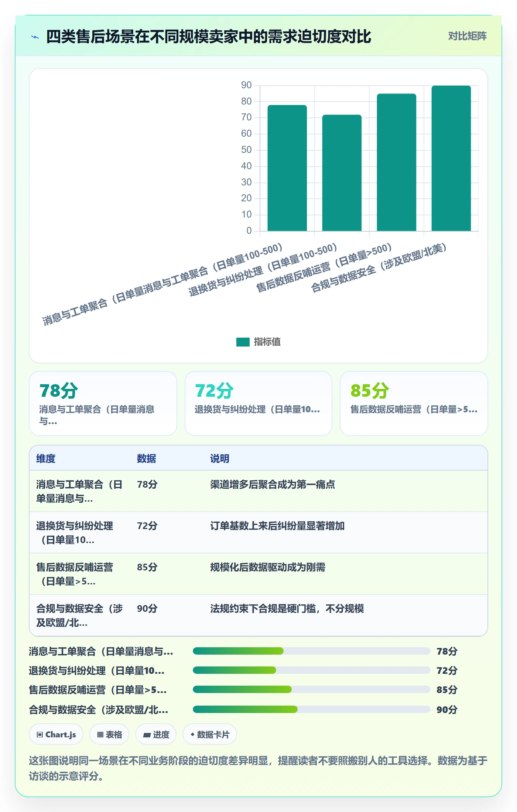Screen dimensions: 517x812
Task: Click the 78分 value in the table
Action: [x=147, y=484]
